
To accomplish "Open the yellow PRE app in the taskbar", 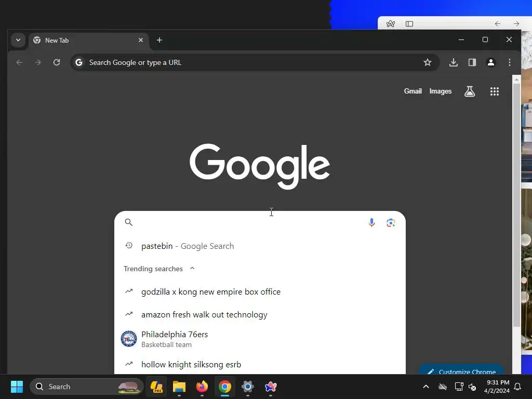I will [x=156, y=387].
